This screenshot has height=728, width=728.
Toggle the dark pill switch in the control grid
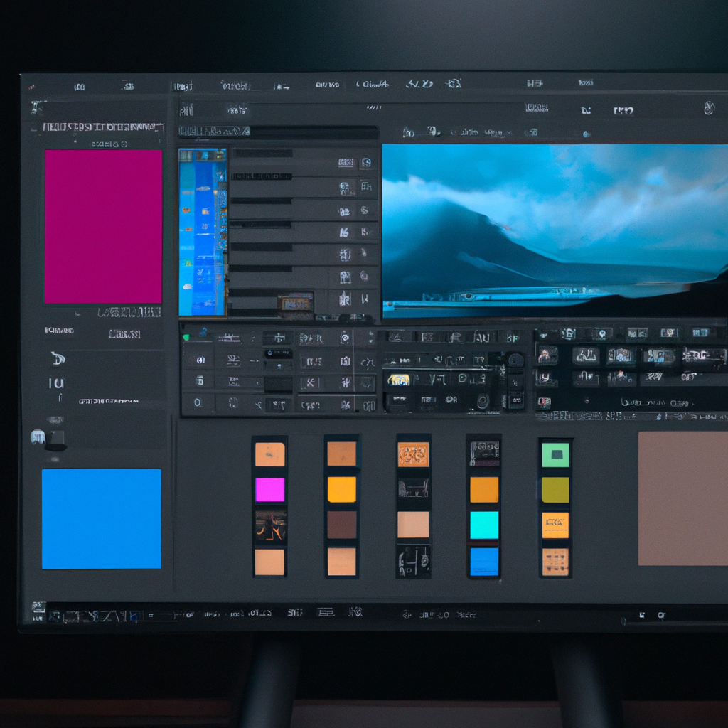pos(277,353)
